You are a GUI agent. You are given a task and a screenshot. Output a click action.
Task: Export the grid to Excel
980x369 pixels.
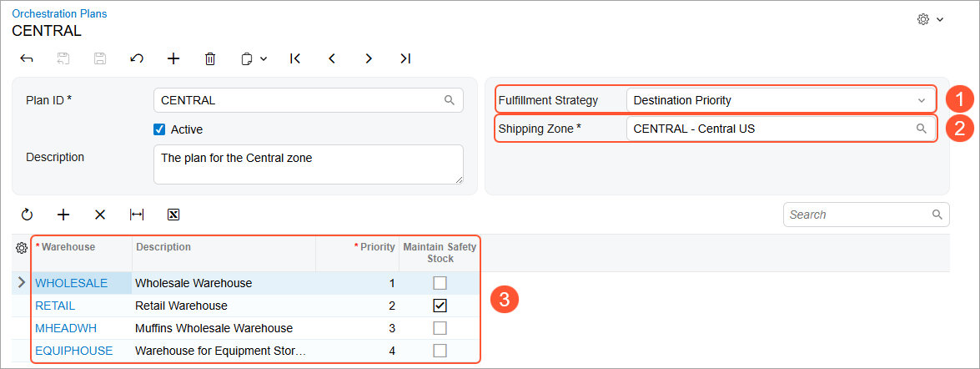173,215
